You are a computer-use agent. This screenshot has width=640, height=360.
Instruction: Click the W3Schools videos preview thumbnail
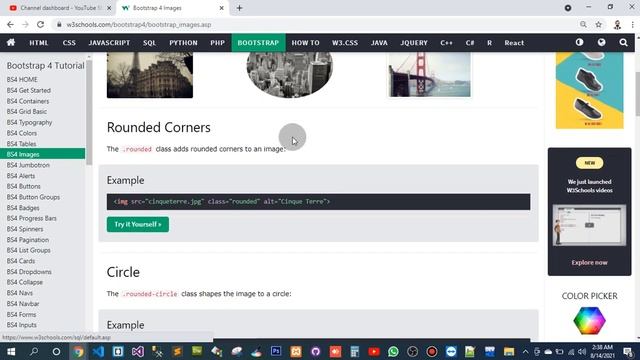point(589,225)
